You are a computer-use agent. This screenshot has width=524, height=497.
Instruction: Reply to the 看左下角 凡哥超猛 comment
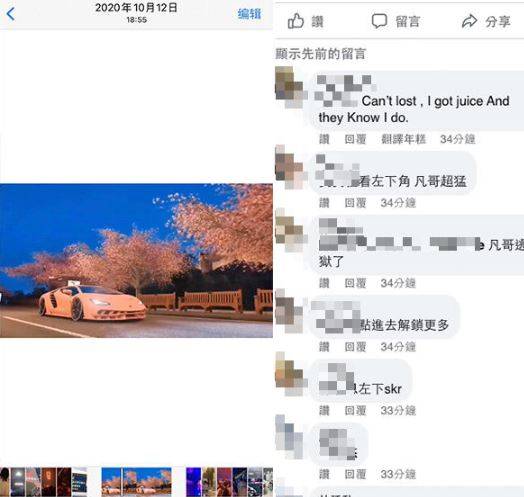pyautogui.click(x=355, y=203)
